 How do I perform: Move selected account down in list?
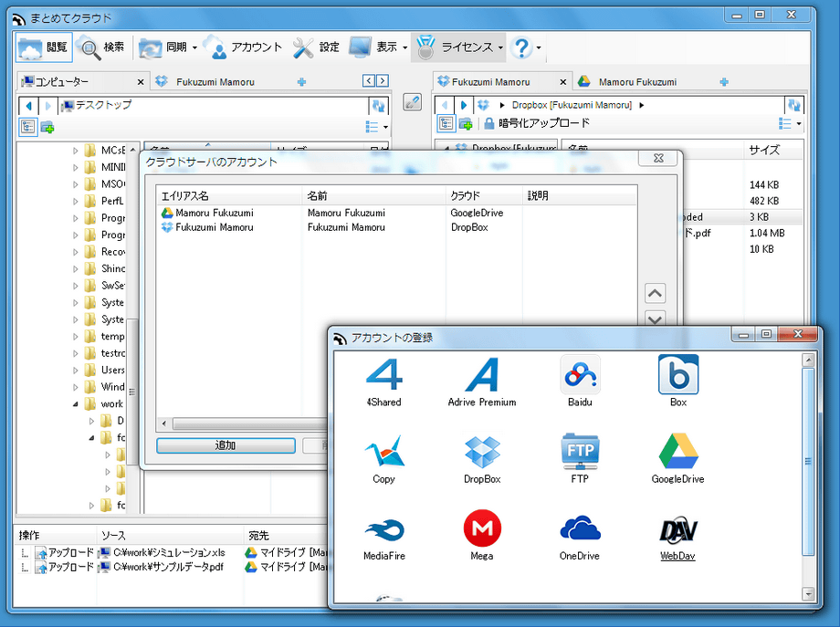(x=655, y=318)
